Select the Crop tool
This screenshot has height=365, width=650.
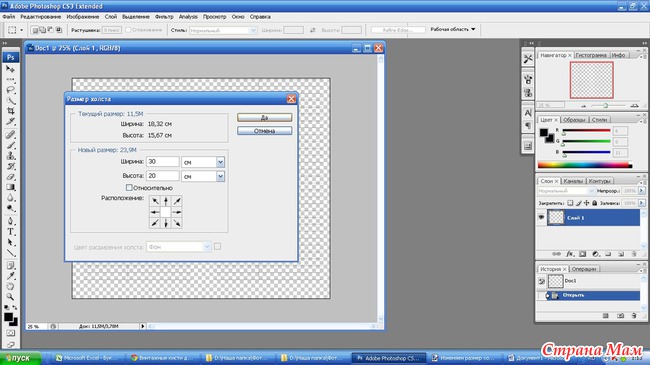[x=10, y=111]
